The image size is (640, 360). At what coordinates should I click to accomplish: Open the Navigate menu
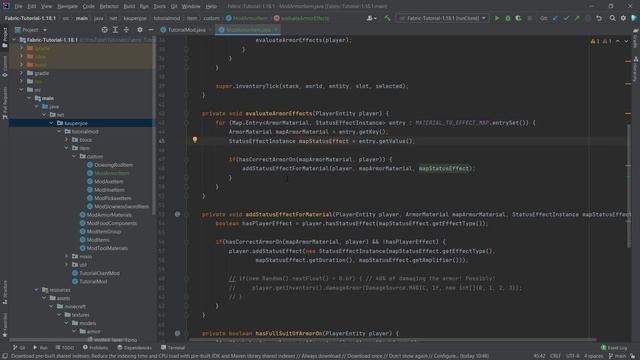click(x=67, y=6)
